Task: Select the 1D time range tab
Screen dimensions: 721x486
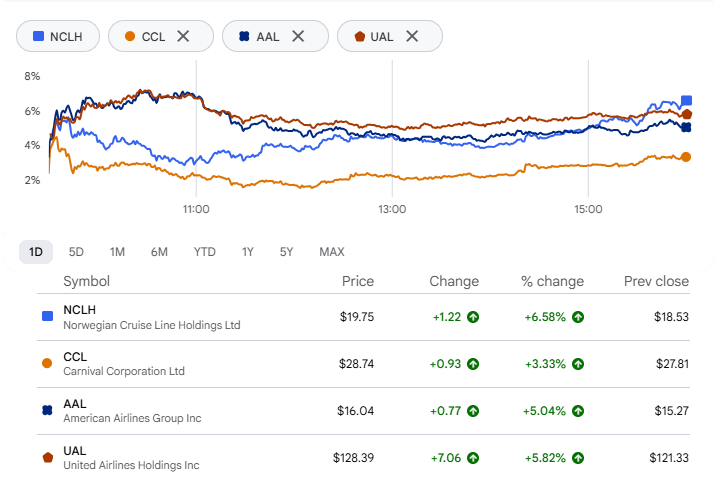Action: tap(36, 252)
